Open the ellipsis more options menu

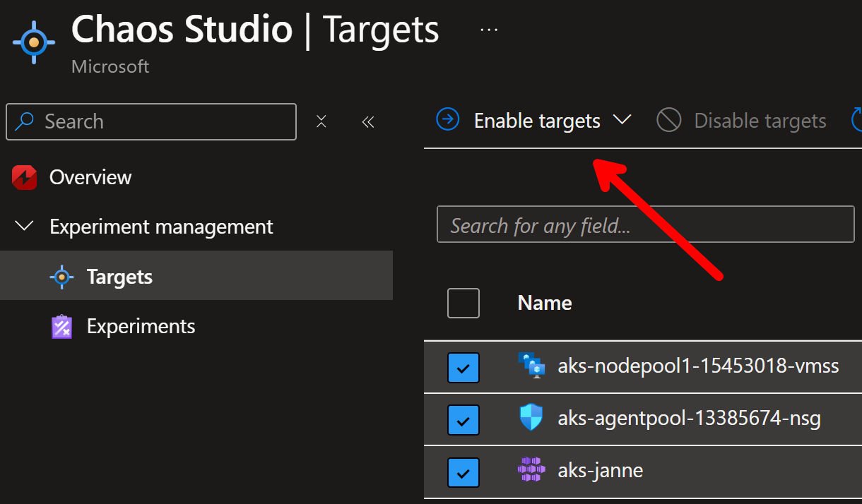tap(489, 30)
